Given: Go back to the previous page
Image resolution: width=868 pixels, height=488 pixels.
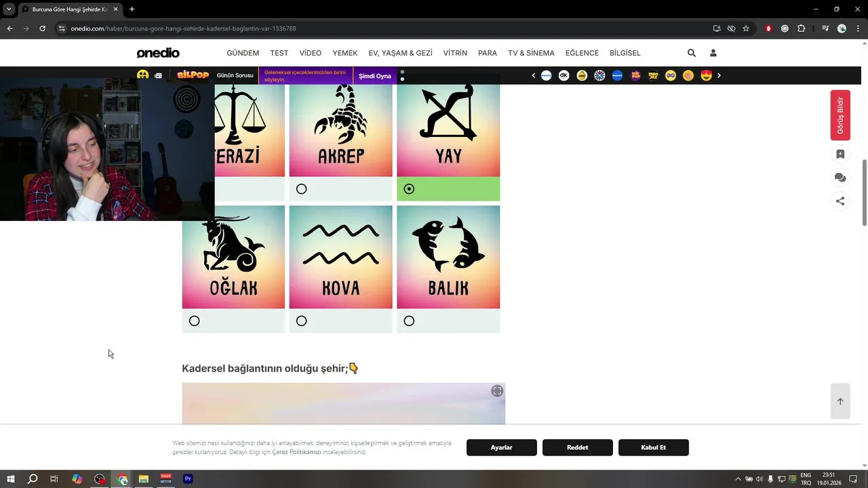Looking at the screenshot, I should point(9,28).
